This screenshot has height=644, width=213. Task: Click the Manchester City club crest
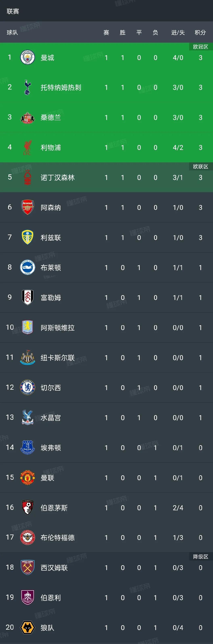(x=27, y=58)
